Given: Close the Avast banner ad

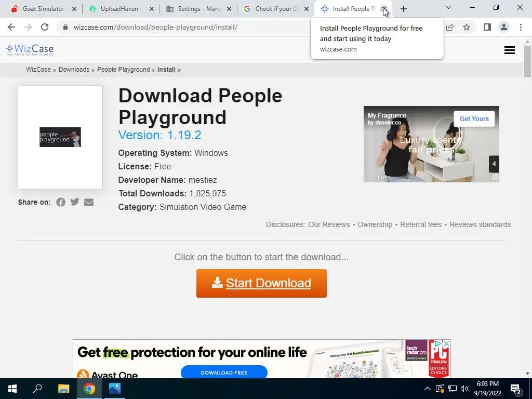Looking at the screenshot, I should click(447, 344).
